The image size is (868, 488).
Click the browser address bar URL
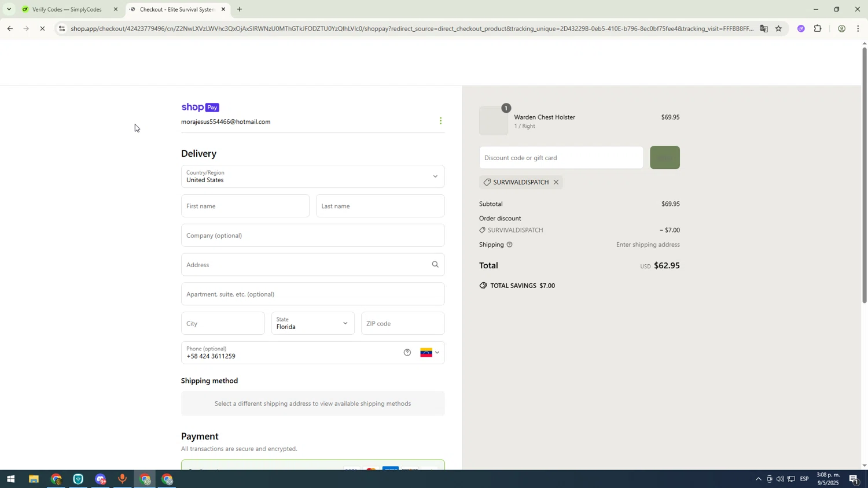(412, 28)
